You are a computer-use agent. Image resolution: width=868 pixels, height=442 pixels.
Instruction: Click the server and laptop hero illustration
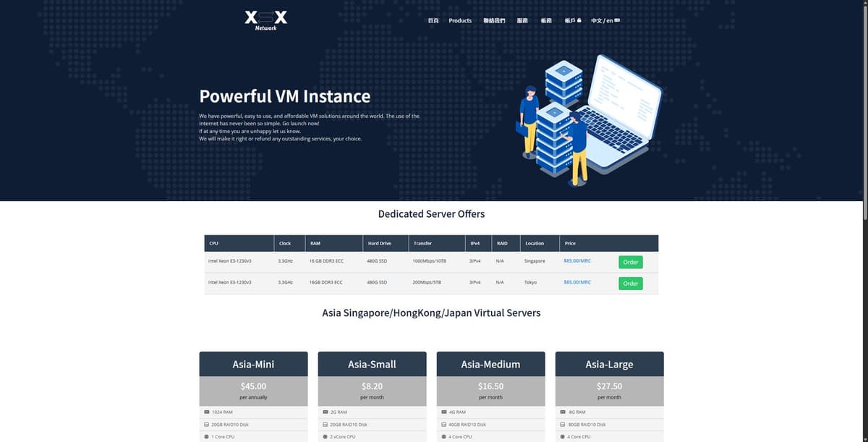(x=588, y=119)
